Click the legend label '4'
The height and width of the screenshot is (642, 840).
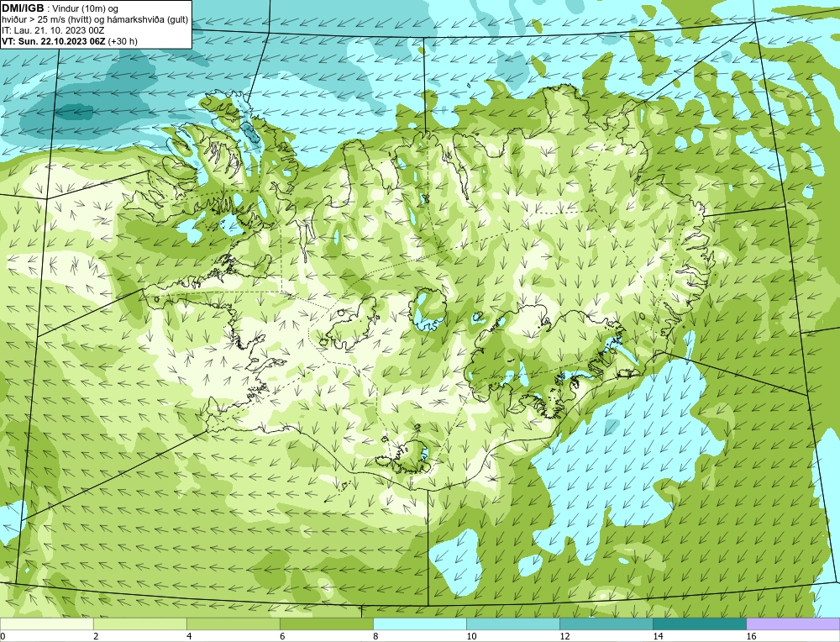click(189, 636)
